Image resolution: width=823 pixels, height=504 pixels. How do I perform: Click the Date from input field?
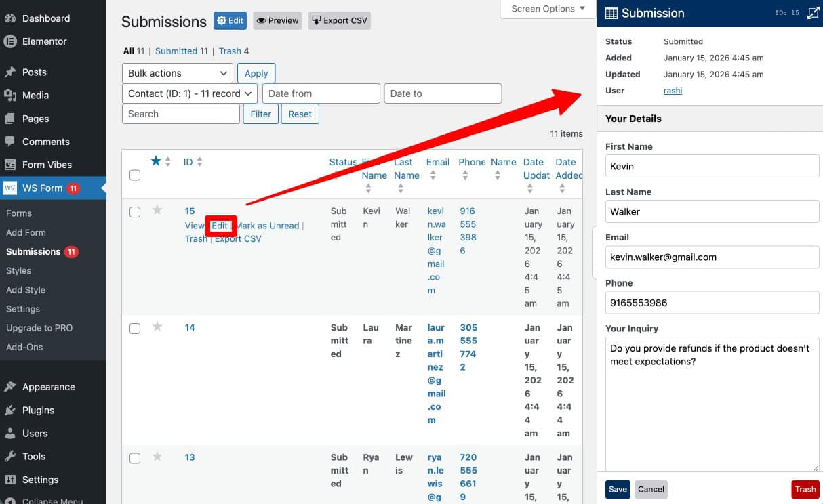pyautogui.click(x=321, y=93)
